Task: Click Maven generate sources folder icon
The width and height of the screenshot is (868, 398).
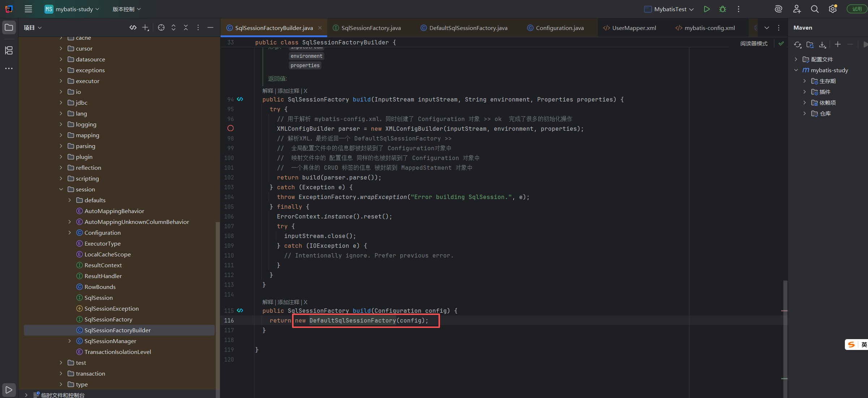Action: (x=810, y=44)
